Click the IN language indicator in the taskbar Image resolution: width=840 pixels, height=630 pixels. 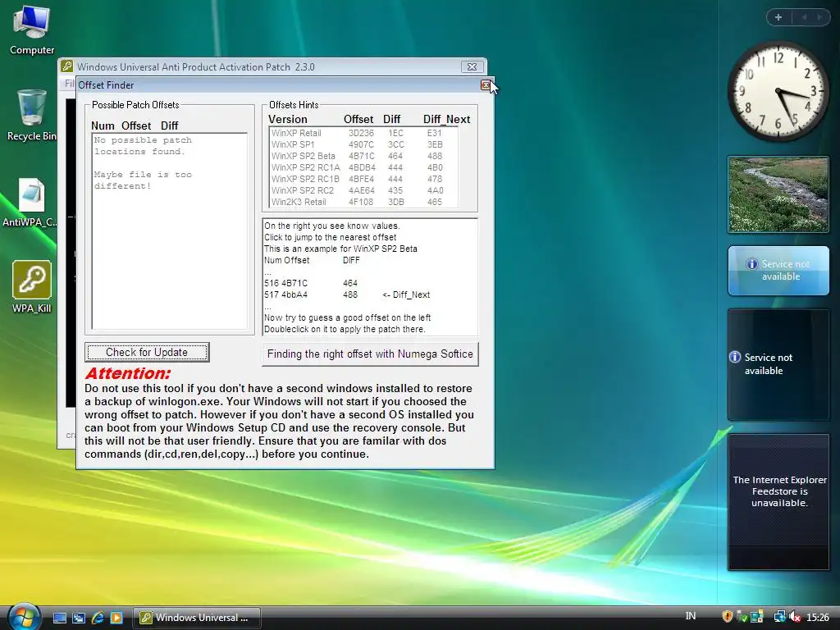click(x=691, y=616)
